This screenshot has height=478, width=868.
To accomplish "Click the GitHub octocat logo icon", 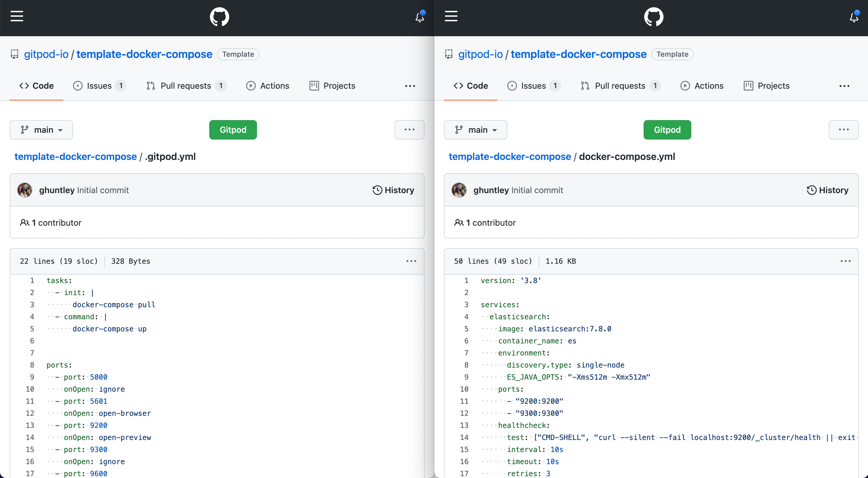I will coord(220,16).
